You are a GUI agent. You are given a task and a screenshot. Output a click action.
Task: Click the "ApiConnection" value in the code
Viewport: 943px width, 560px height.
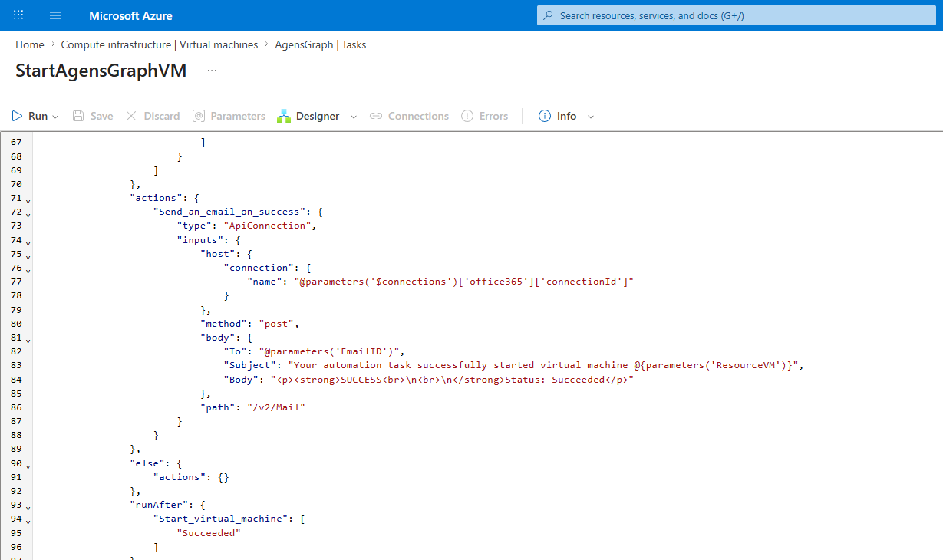click(269, 226)
